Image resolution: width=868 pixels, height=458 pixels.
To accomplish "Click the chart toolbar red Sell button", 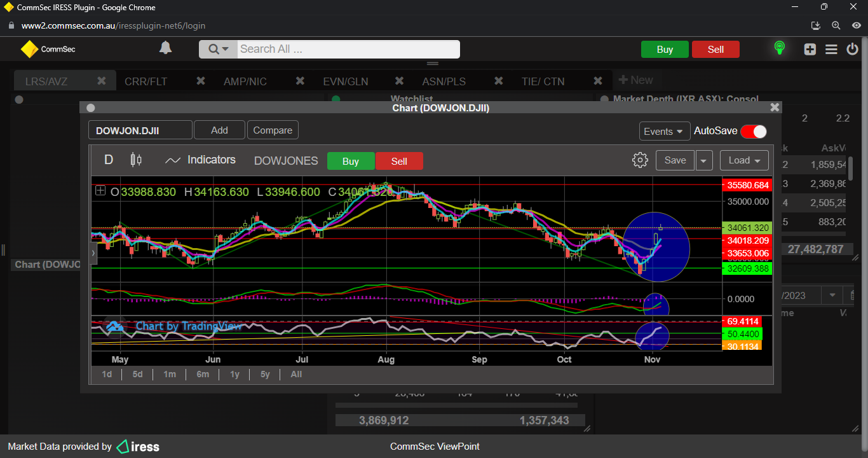I will [x=399, y=161].
